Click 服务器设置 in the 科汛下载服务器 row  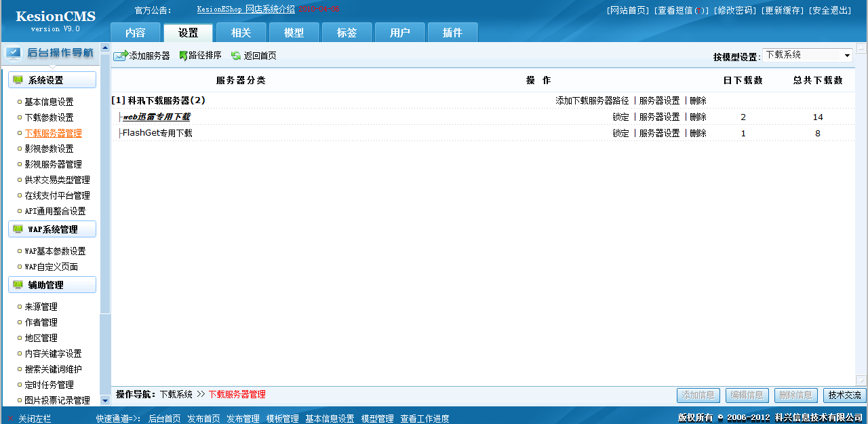659,100
